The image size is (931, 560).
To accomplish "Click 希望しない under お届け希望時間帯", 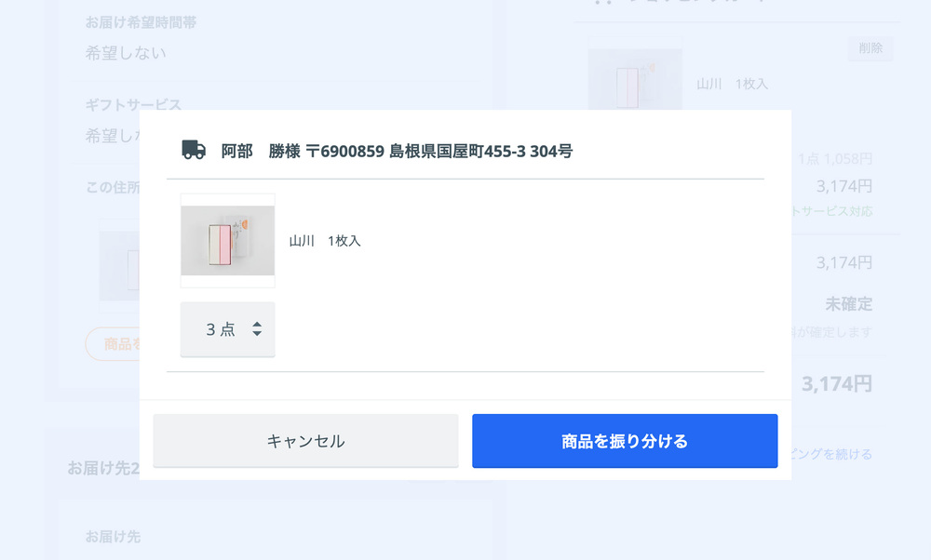I will 126,53.
